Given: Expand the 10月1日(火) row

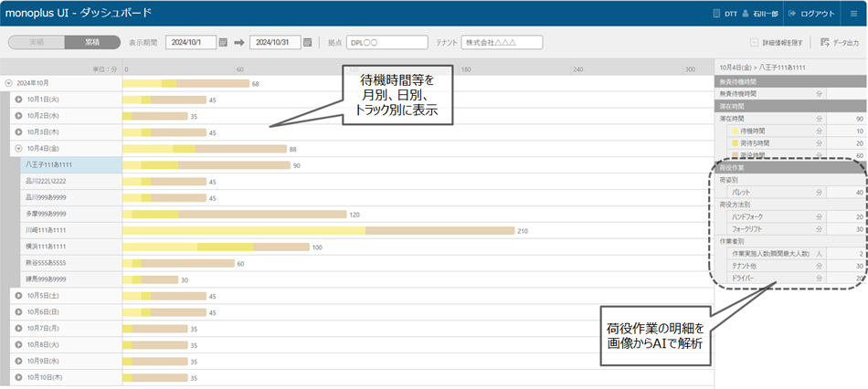Looking at the screenshot, I should (x=18, y=100).
